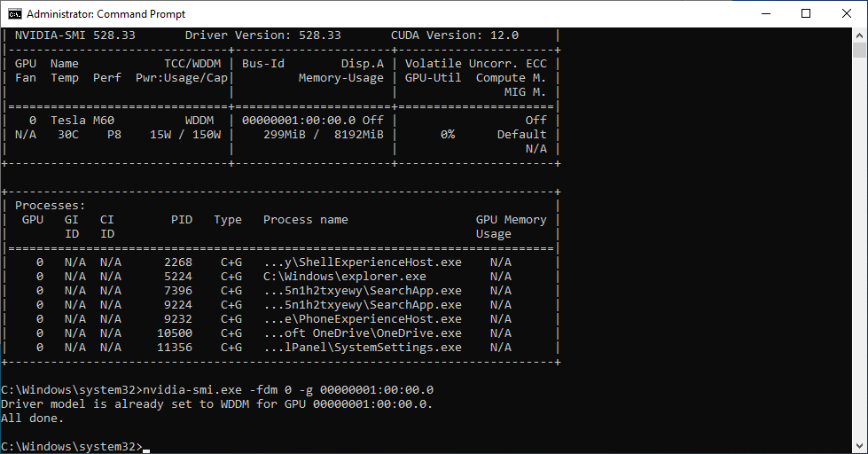Click 'Driver model is already set' output line
Image resolution: width=868 pixels, height=454 pixels.
pos(216,404)
